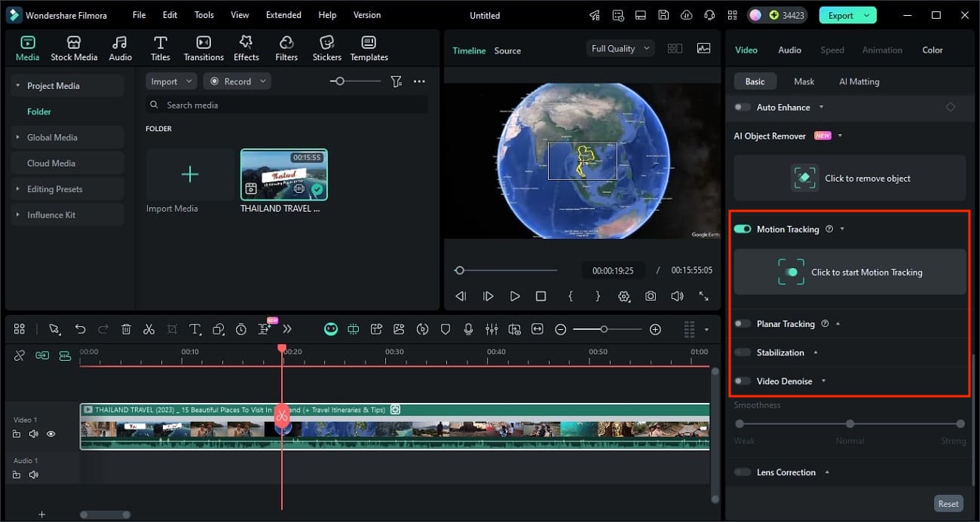Enable Planar Tracking

(742, 323)
